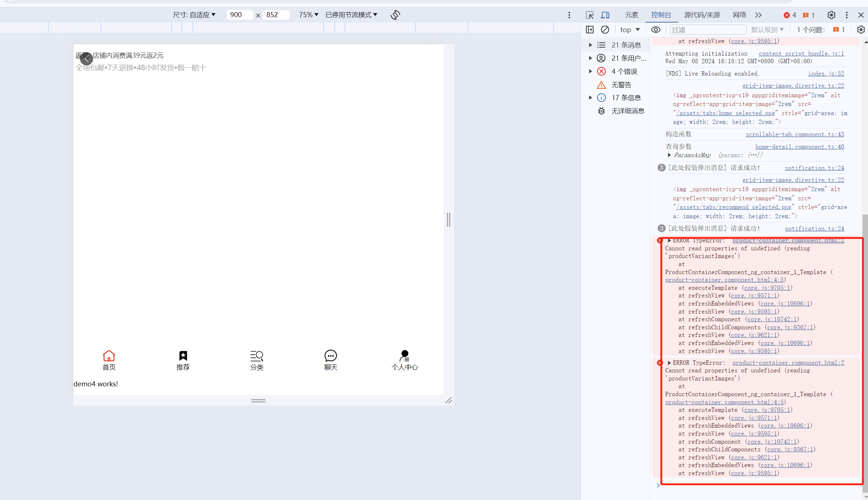This screenshot has width=868, height=500.
Task: Toggle the console sidebar panel icon
Action: 590,30
